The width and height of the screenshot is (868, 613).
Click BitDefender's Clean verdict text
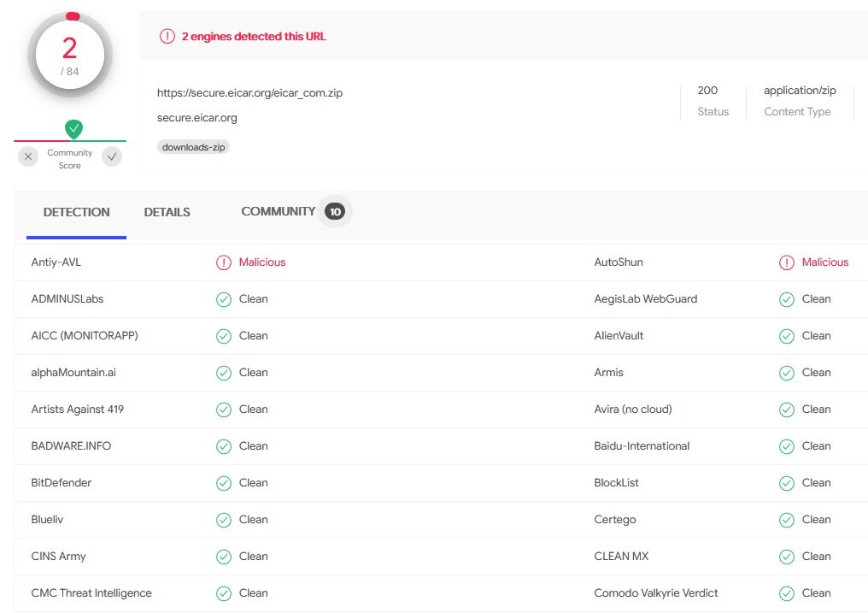254,482
